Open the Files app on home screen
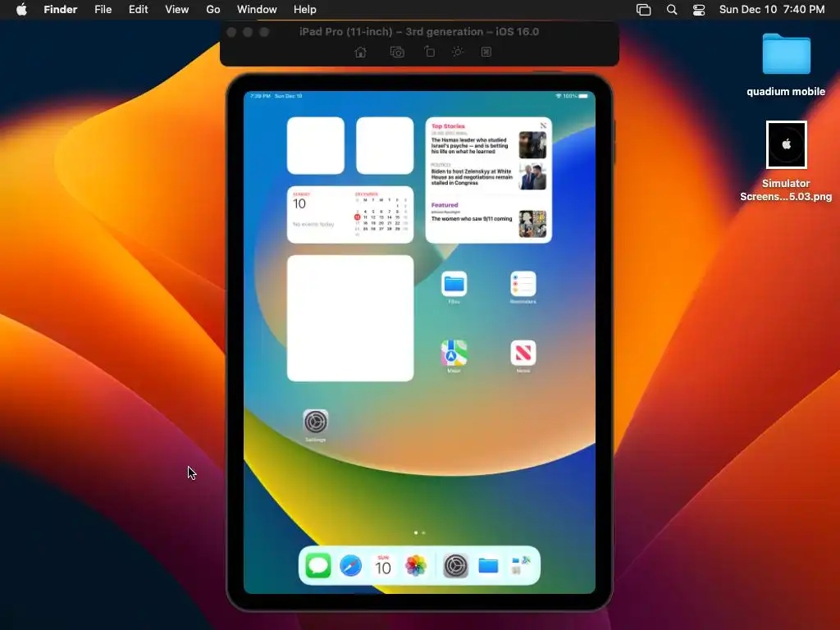 (454, 285)
